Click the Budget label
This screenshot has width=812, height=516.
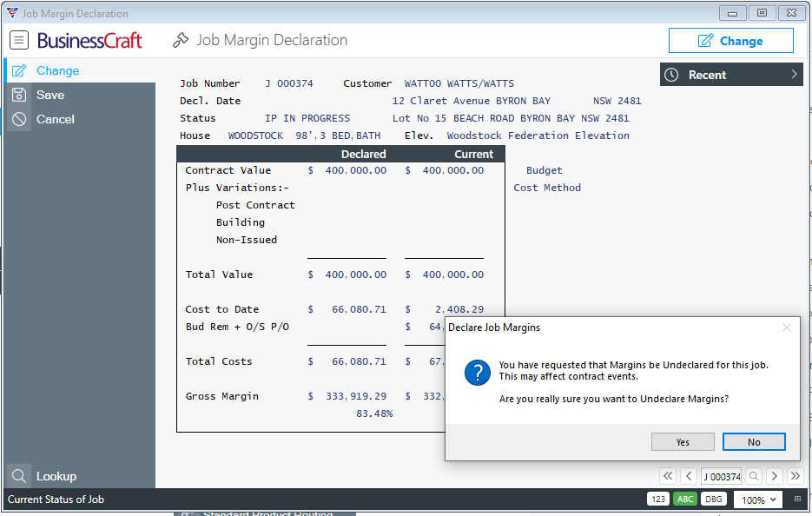coord(545,170)
